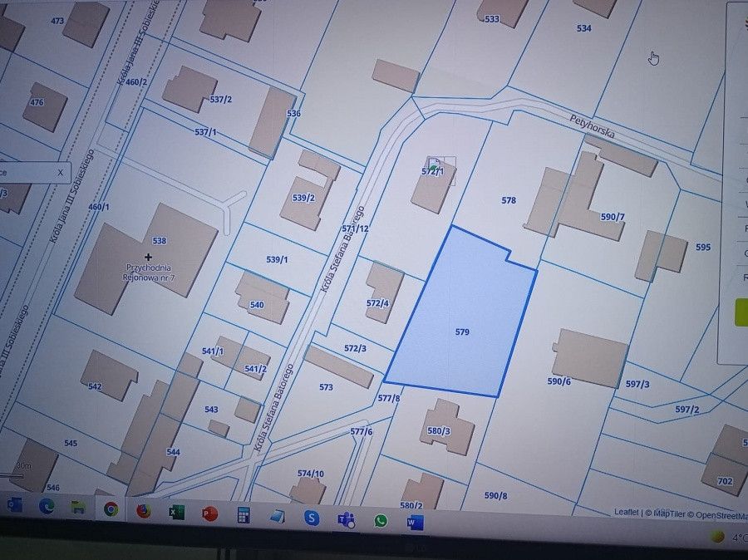Click parcel label 590/7

pyautogui.click(x=613, y=217)
